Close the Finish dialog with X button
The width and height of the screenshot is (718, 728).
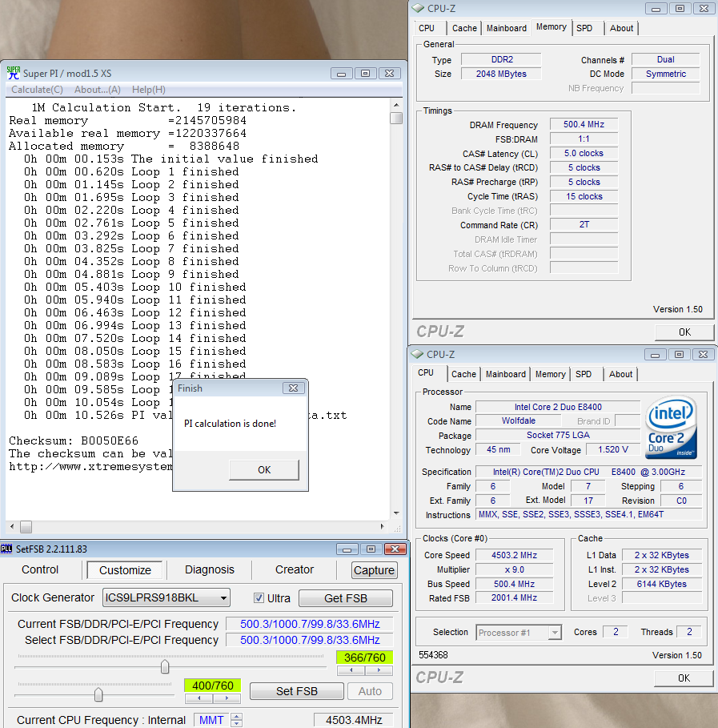coord(293,388)
